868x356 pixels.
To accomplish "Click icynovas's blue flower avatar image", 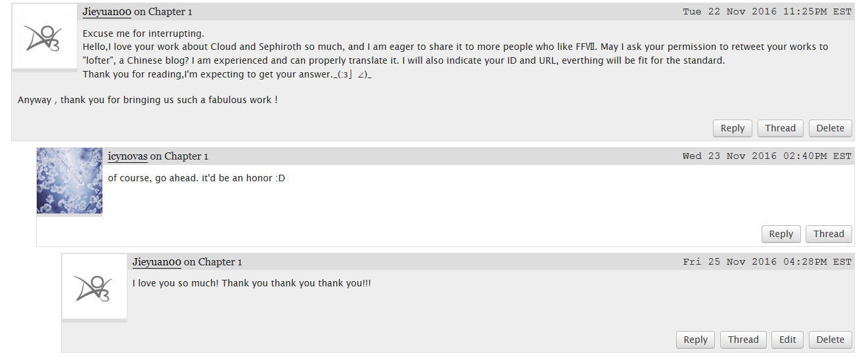I will point(70,181).
